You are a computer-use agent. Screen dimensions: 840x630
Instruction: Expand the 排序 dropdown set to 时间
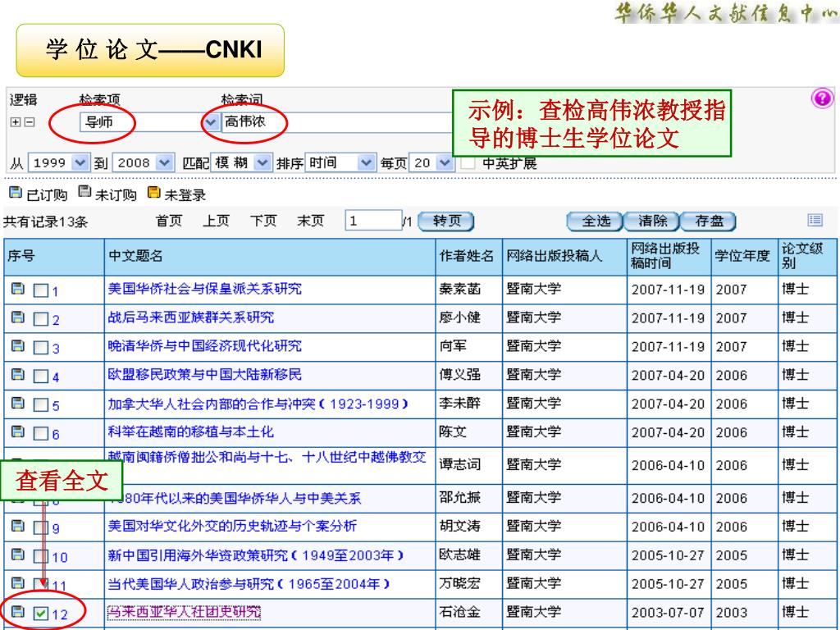click(340, 162)
